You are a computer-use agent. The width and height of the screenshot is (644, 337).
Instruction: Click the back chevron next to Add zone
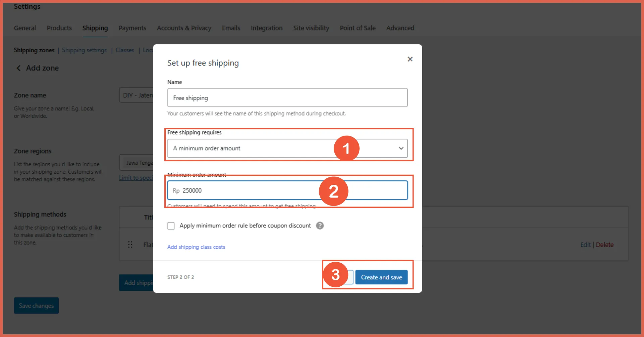click(x=19, y=68)
